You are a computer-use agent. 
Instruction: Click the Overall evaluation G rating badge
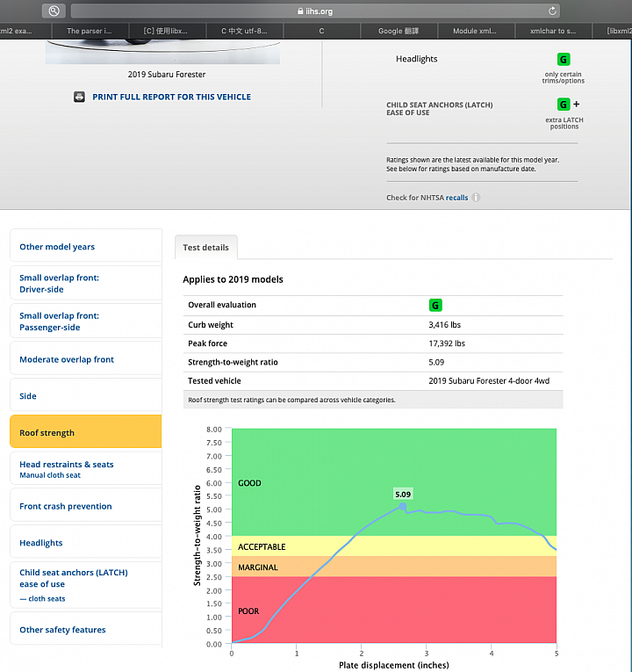tap(435, 305)
